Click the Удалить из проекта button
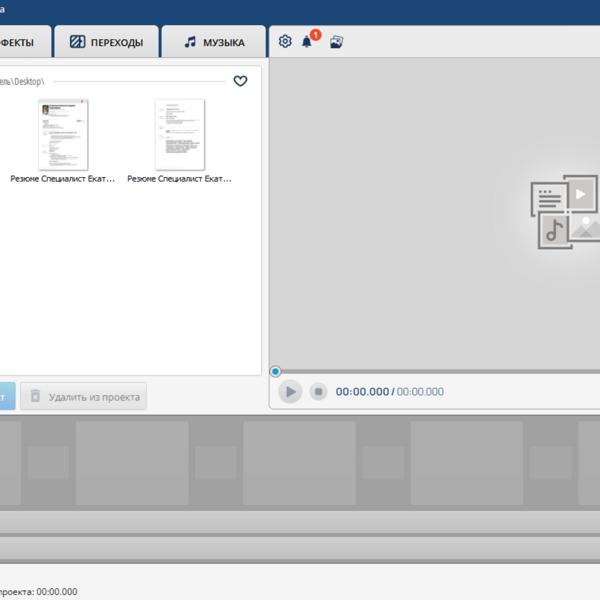Viewport: 600px width, 600px height. pos(84,396)
